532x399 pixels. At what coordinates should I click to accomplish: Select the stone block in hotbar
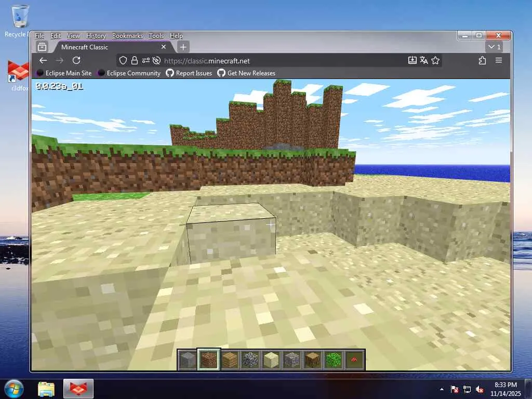pos(188,360)
